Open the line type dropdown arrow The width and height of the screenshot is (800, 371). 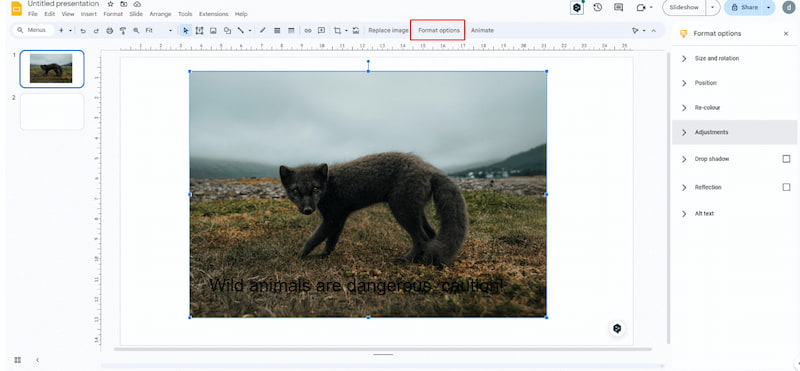point(249,31)
